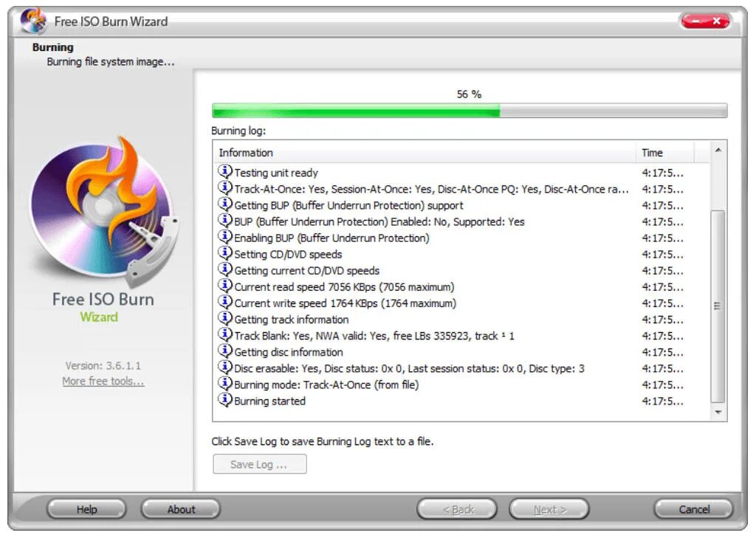
Task: Click the burning log scrollbar thumb
Action: pos(718,306)
